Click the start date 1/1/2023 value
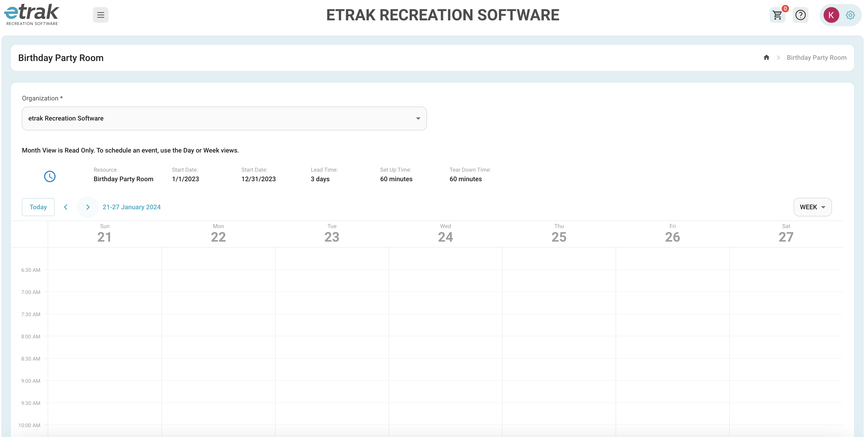 point(185,179)
